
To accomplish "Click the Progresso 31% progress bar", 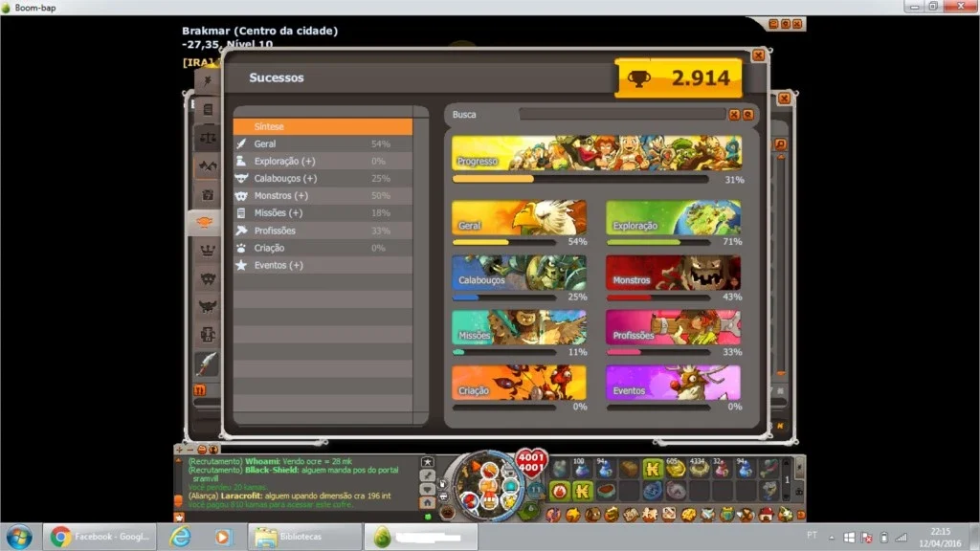I will click(x=580, y=179).
